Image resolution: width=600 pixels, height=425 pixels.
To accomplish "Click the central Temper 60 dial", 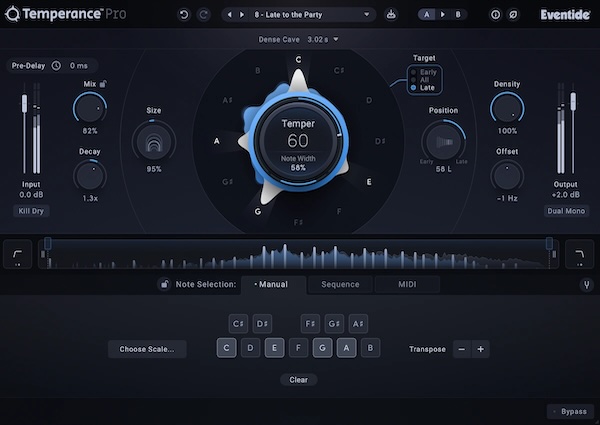I will (x=298, y=141).
